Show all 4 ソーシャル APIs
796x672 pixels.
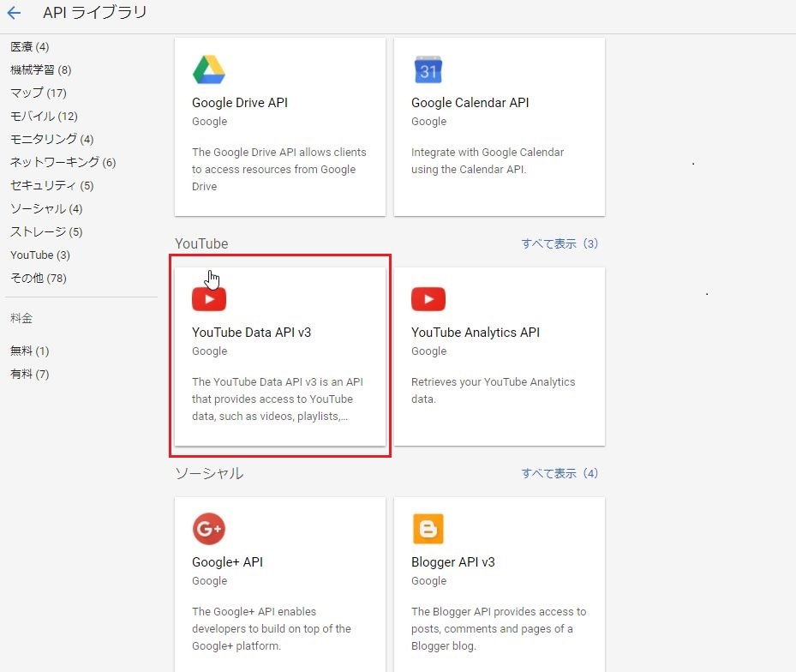[560, 473]
